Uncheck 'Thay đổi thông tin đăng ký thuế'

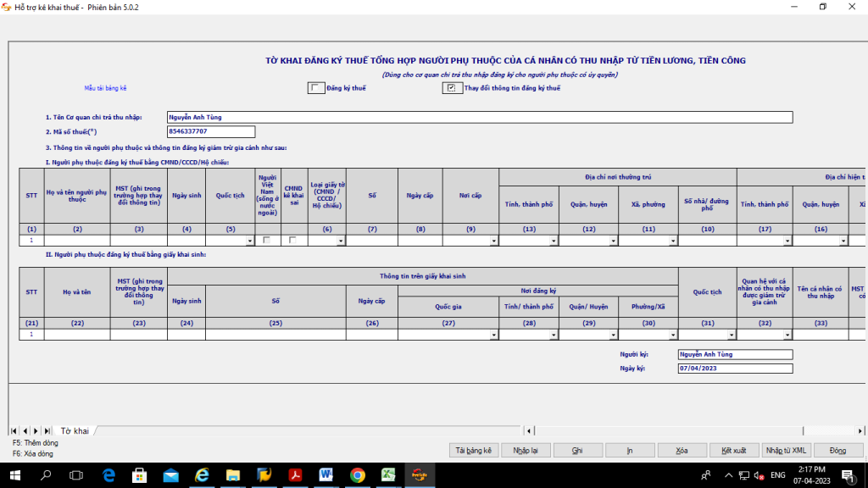tap(451, 88)
